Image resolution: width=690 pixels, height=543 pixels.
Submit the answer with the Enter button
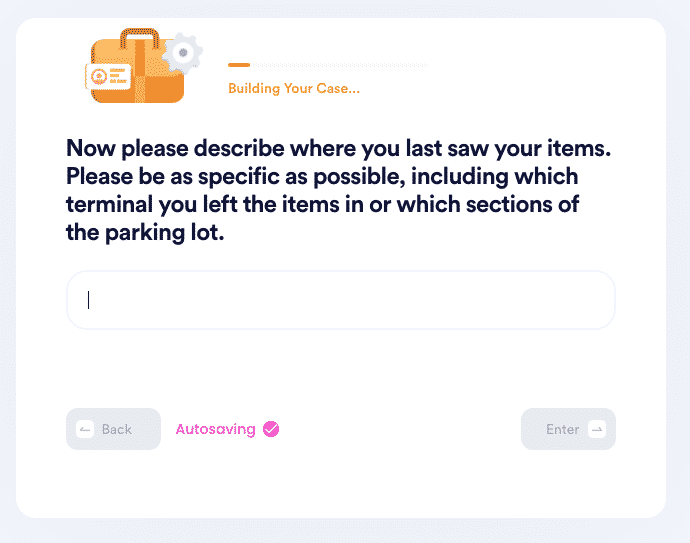(568, 429)
